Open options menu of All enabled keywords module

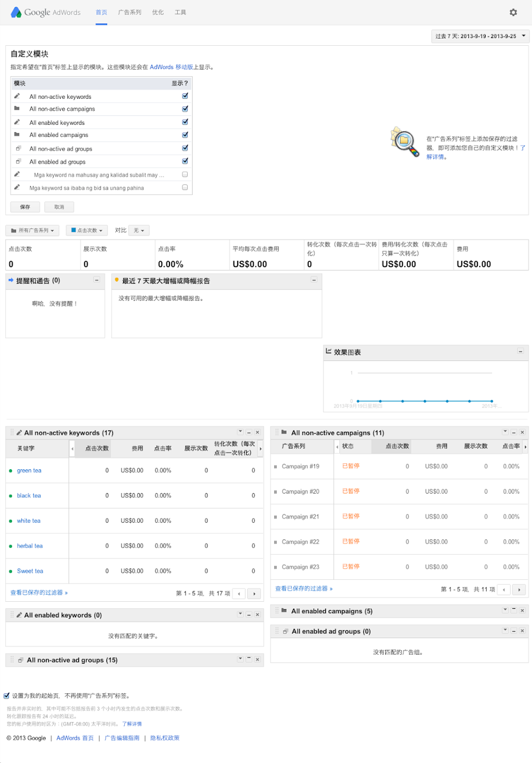(x=240, y=614)
